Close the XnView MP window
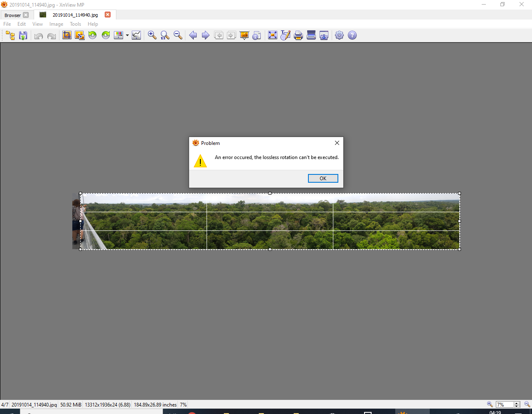The height and width of the screenshot is (414, 532). tap(522, 5)
